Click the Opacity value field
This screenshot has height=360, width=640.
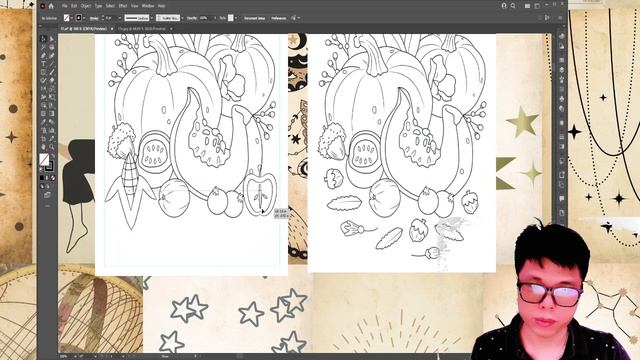point(205,18)
